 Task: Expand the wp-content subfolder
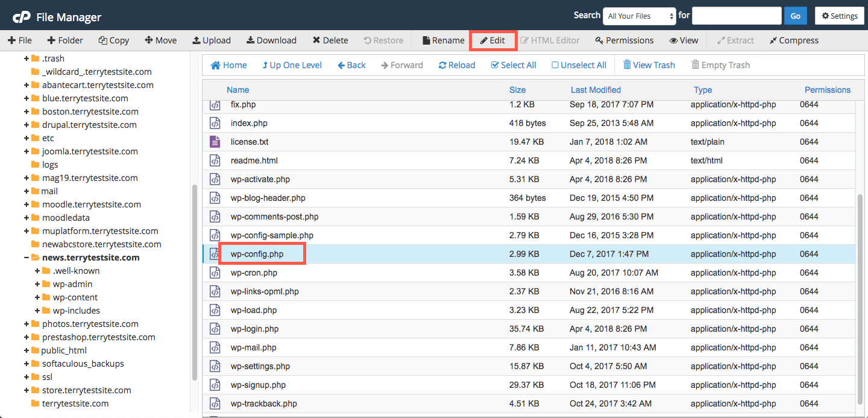pos(37,297)
